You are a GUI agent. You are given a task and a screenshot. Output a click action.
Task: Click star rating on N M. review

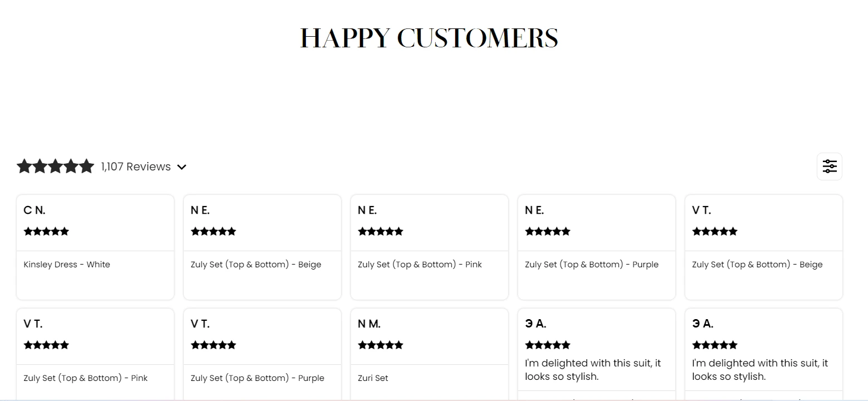(x=381, y=345)
